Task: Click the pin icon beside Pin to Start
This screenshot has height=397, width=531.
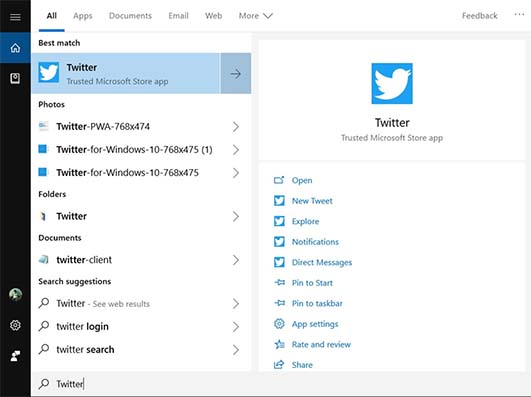Action: (279, 282)
